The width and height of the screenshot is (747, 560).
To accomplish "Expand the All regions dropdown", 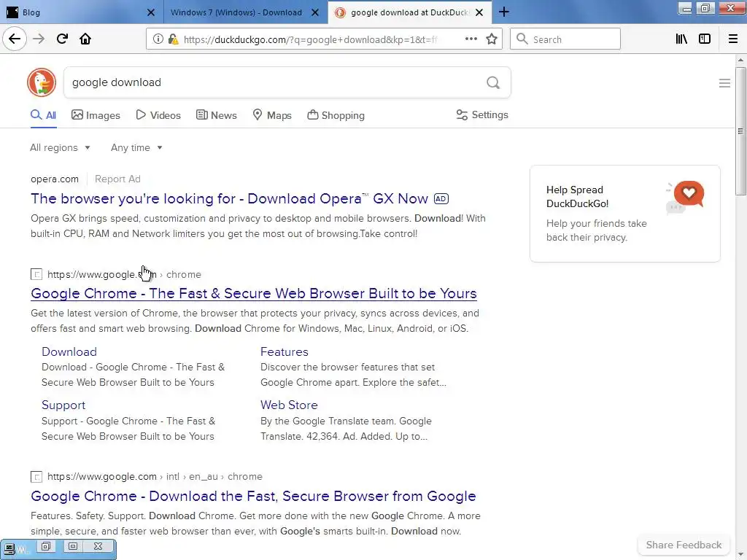I will tap(60, 147).
